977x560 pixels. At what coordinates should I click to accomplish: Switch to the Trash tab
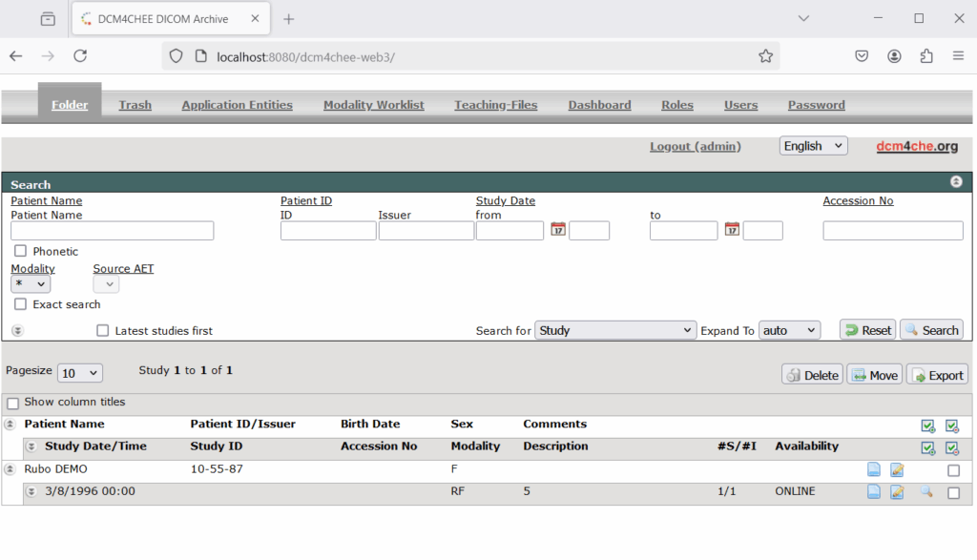[135, 105]
